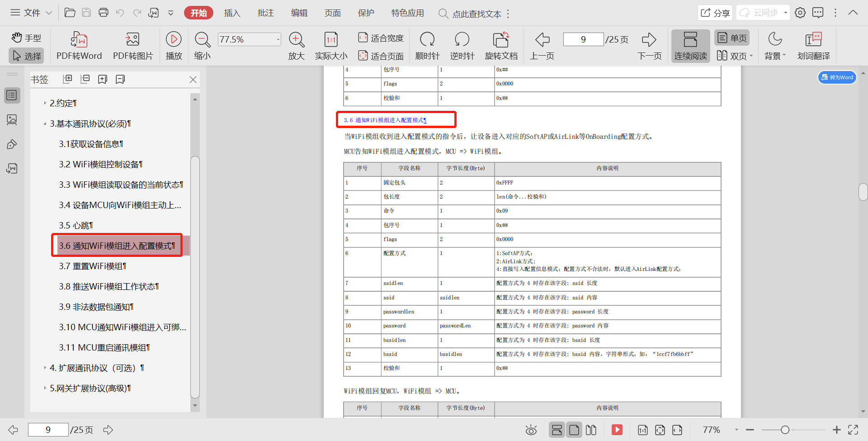Rotate the page counterclockwise with 逆时针
The width and height of the screenshot is (868, 441).
[x=462, y=40]
